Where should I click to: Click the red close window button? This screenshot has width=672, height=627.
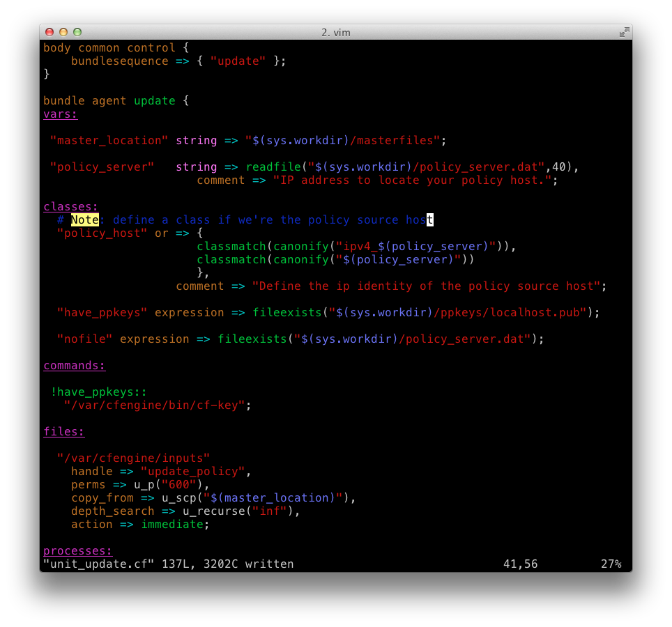[x=49, y=32]
